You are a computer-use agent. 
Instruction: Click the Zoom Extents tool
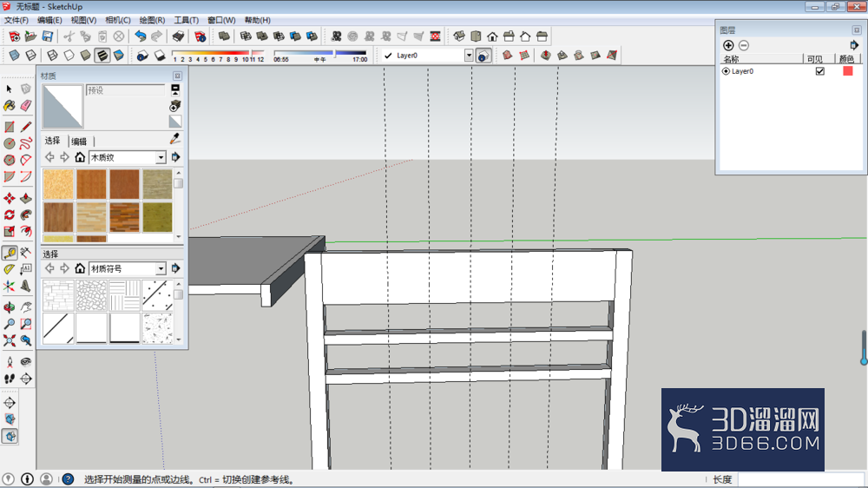[10, 340]
